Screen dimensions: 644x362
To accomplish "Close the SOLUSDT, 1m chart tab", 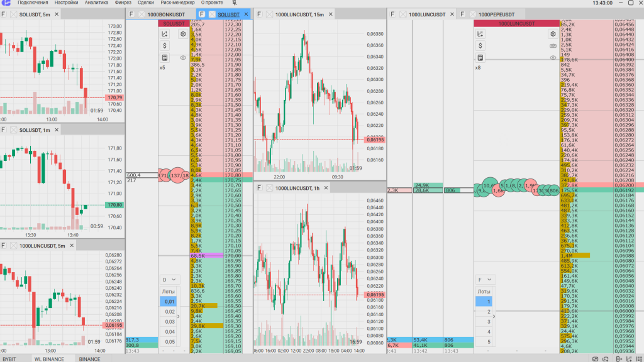I will 57,130.
